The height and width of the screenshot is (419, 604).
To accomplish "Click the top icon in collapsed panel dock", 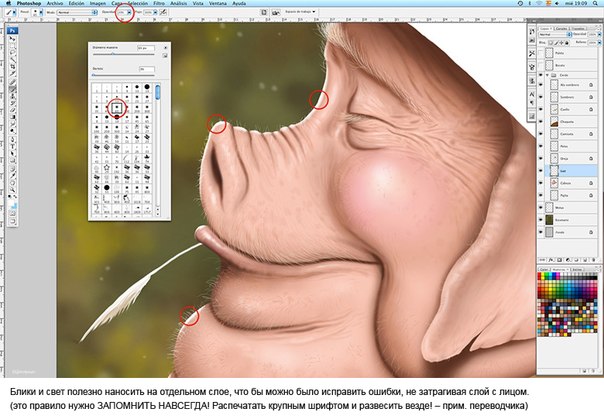I will pos(532,32).
